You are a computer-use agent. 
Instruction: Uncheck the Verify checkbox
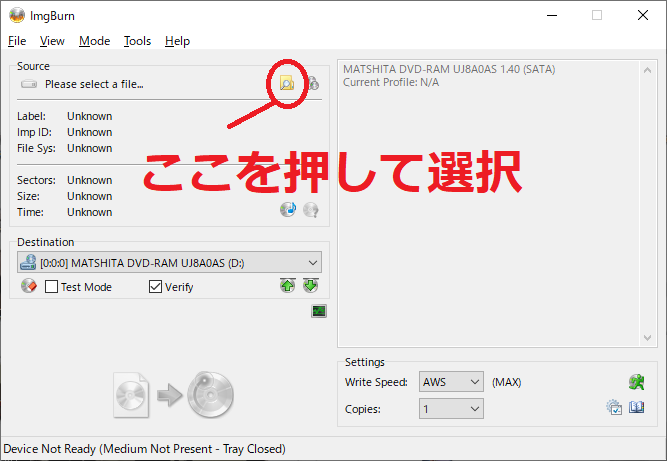point(155,287)
